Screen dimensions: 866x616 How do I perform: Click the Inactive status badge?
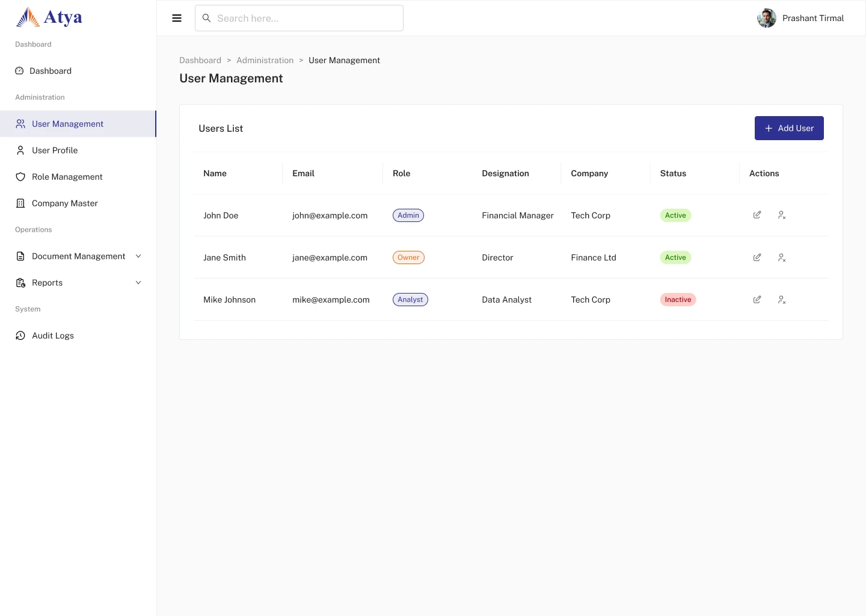[x=678, y=300]
